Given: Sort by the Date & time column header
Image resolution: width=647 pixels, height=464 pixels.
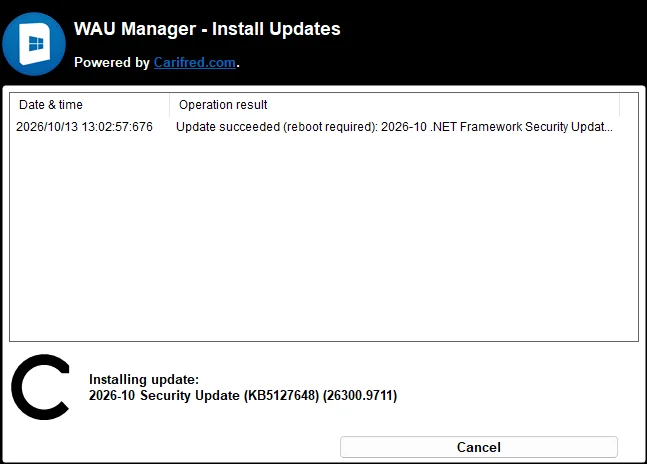Looking at the screenshot, I should point(90,105).
